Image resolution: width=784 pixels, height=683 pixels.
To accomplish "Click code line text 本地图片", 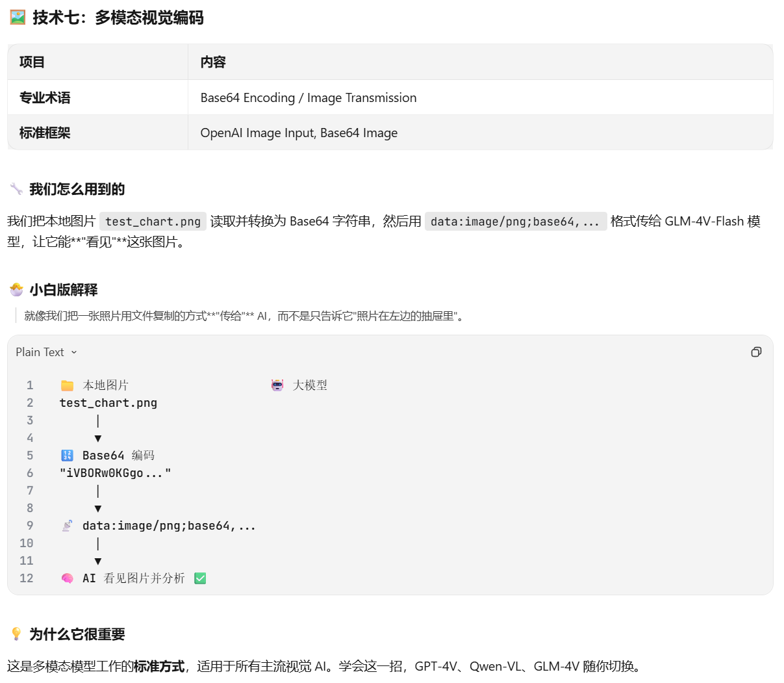I will pos(106,385).
